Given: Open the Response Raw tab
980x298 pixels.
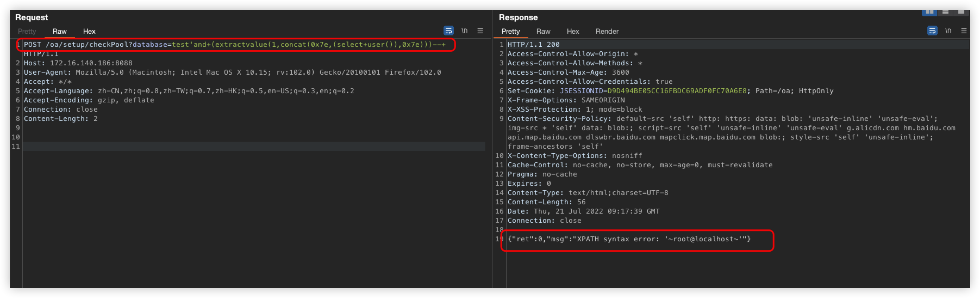Looking at the screenshot, I should click(543, 31).
